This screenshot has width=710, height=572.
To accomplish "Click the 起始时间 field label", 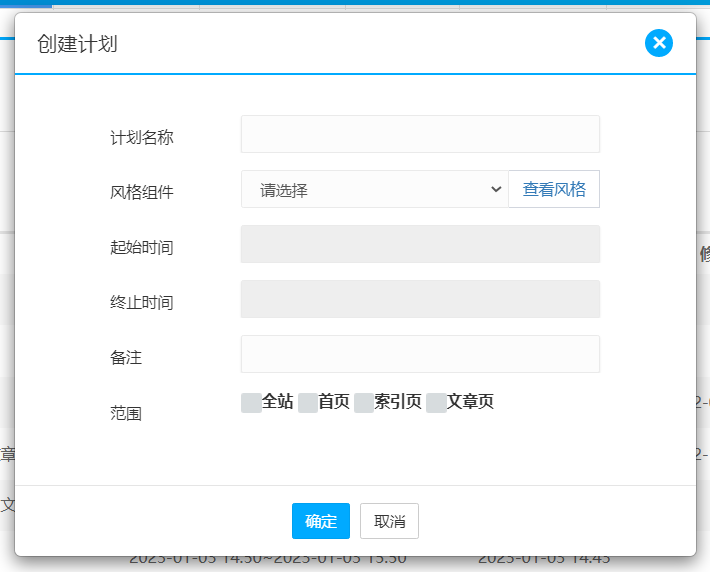I will click(142, 247).
